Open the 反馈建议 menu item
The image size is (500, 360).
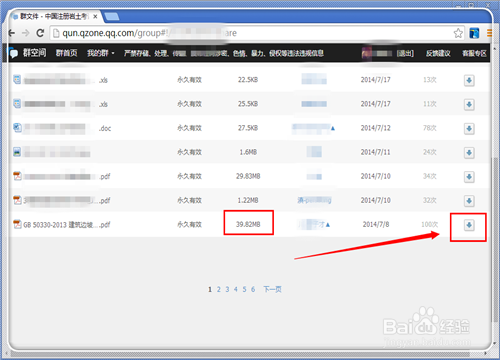438,53
